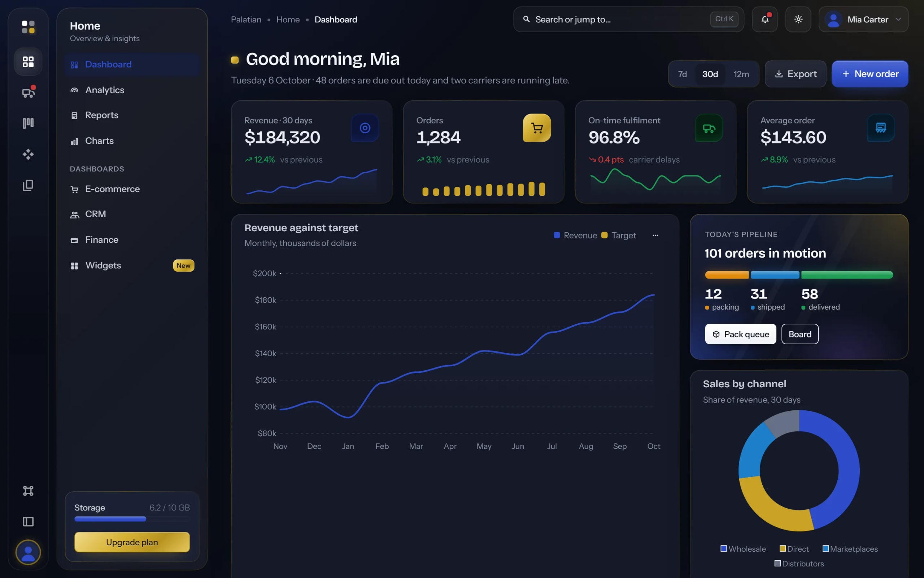Screen dimensions: 924x578
Task: Go to the Finance dashboard
Action: [132, 240]
